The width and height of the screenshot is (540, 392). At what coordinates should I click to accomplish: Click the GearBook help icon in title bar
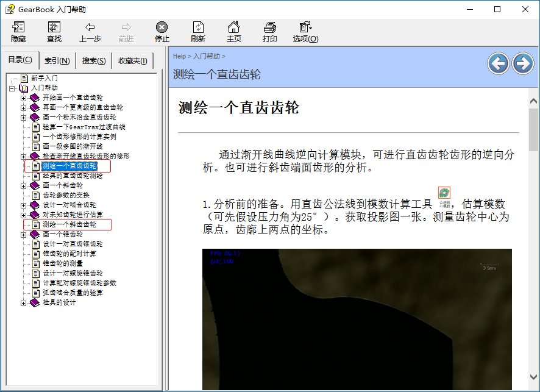pos(10,9)
